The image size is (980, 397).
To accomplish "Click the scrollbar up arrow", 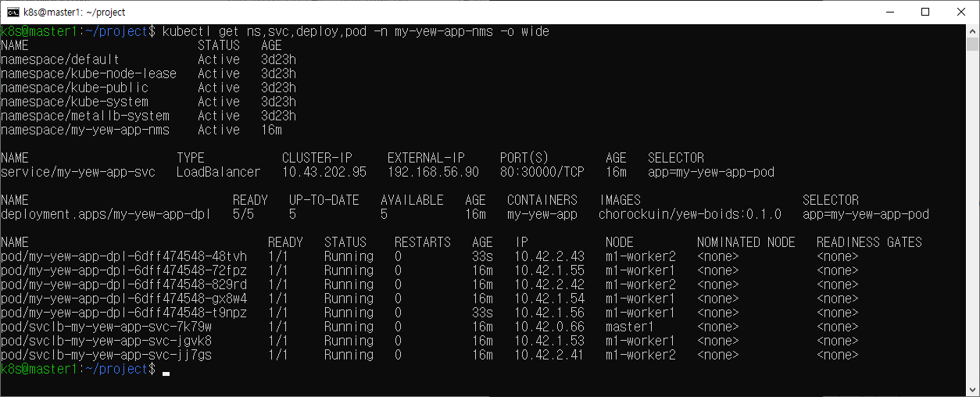I will pyautogui.click(x=973, y=31).
